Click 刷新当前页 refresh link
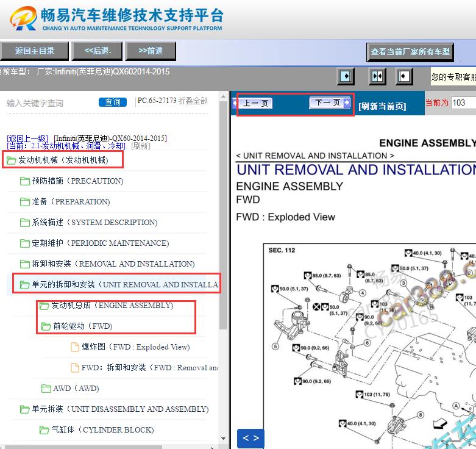The height and width of the screenshot is (449, 476). point(382,106)
